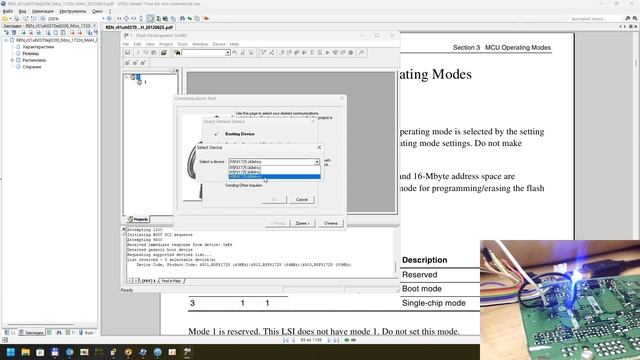Choose the highlighted R5F61725 option in device list

pos(274,177)
